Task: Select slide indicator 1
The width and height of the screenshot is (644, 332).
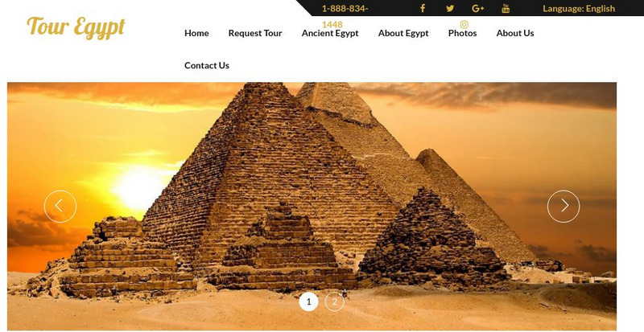Action: (308, 302)
